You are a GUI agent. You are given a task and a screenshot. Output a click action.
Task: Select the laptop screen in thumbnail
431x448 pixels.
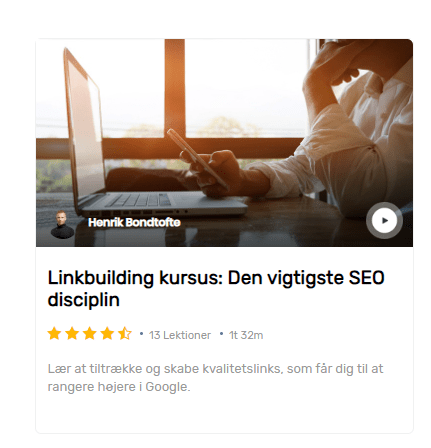point(87,130)
